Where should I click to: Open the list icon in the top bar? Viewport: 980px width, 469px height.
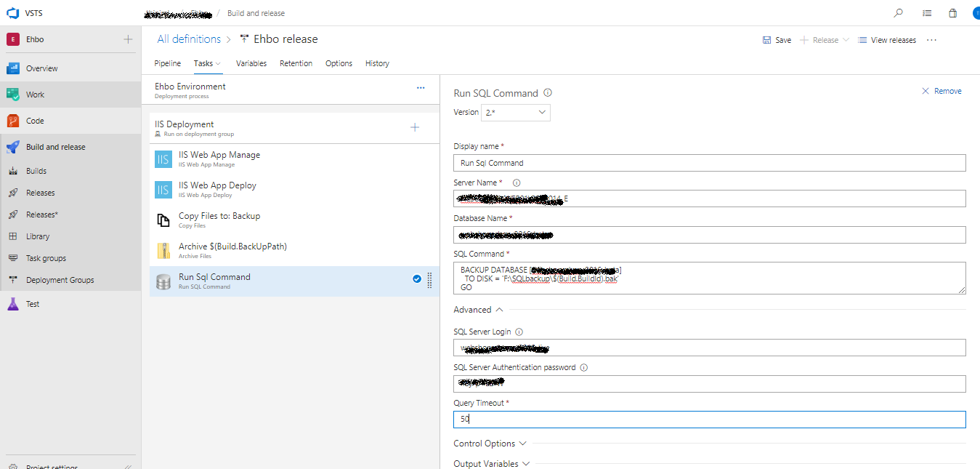927,13
